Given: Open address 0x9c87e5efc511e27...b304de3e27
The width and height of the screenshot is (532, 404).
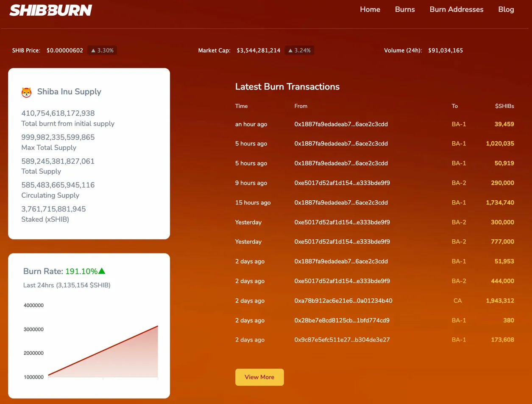Looking at the screenshot, I should coord(342,340).
